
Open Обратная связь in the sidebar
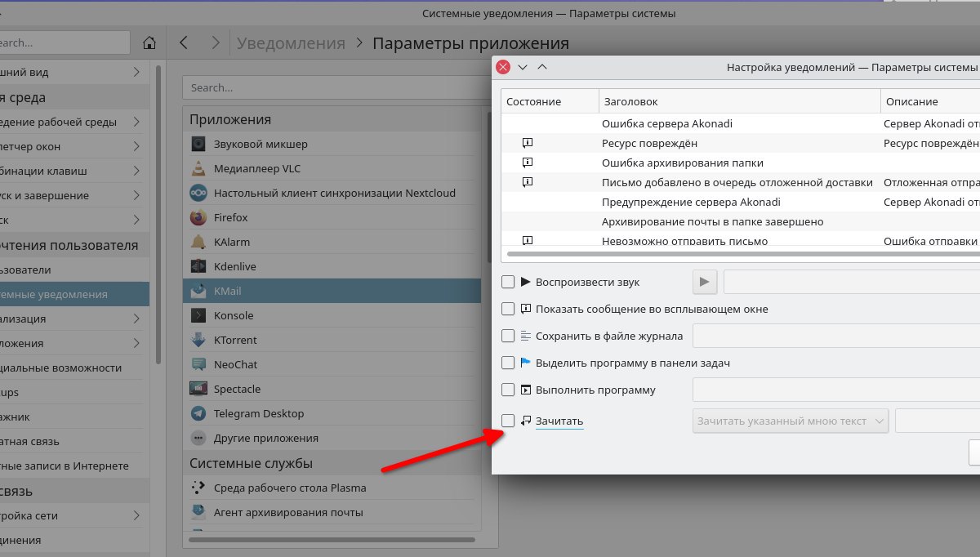(x=74, y=441)
